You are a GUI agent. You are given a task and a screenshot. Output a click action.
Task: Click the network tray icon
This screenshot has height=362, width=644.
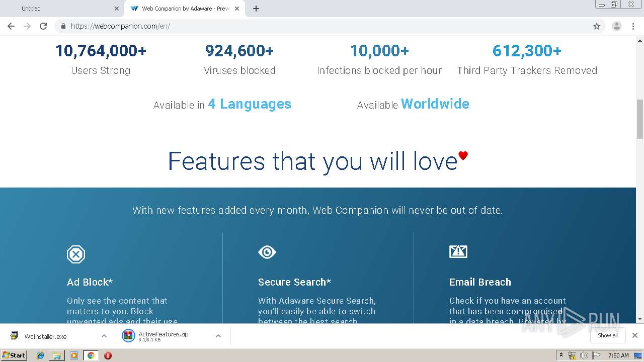click(x=572, y=355)
